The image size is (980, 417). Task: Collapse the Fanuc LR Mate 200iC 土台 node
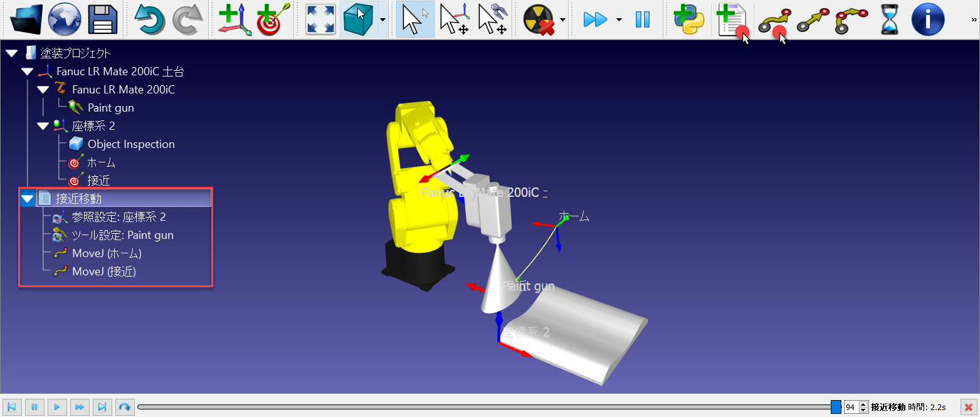(27, 71)
